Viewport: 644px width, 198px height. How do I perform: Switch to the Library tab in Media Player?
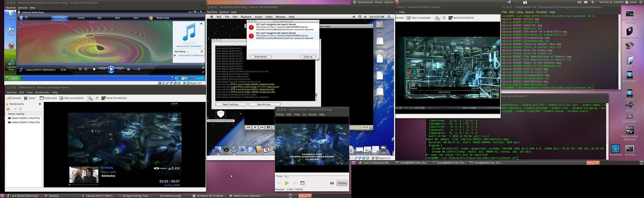[81, 18]
